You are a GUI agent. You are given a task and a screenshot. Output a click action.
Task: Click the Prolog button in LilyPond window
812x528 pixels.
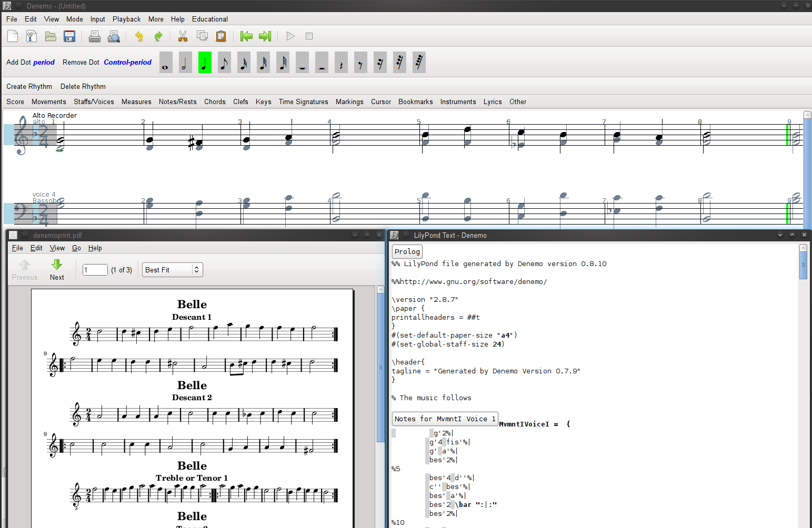407,252
